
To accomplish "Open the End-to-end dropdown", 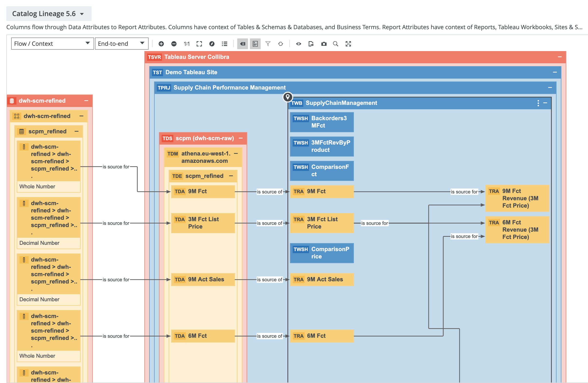I will point(121,43).
